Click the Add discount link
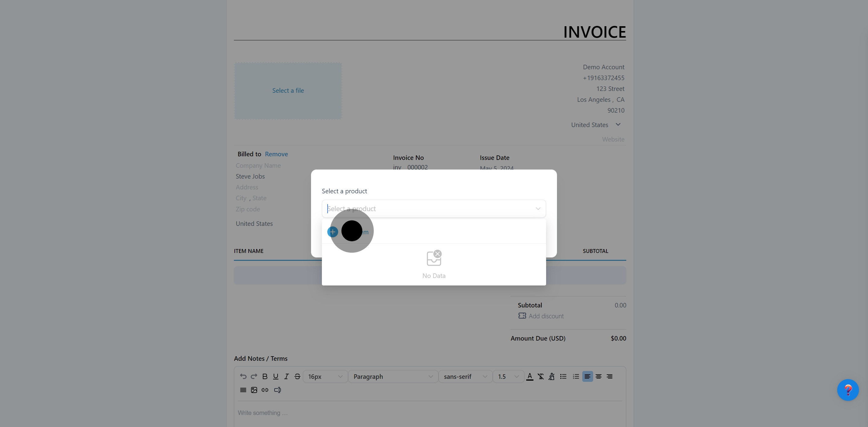The width and height of the screenshot is (868, 427). pyautogui.click(x=546, y=316)
